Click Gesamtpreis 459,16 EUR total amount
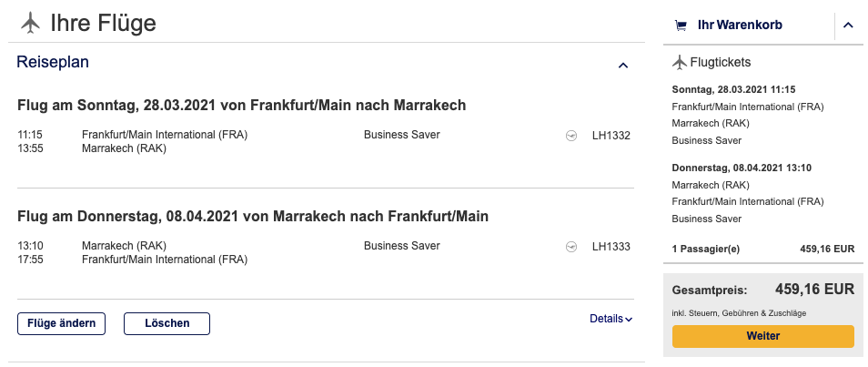The height and width of the screenshot is (367, 868). pyautogui.click(x=814, y=290)
